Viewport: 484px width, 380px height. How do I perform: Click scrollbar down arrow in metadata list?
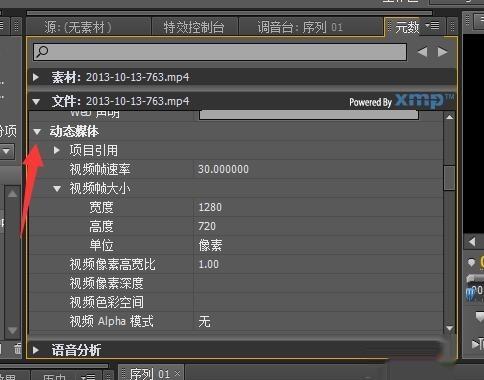[x=450, y=329]
